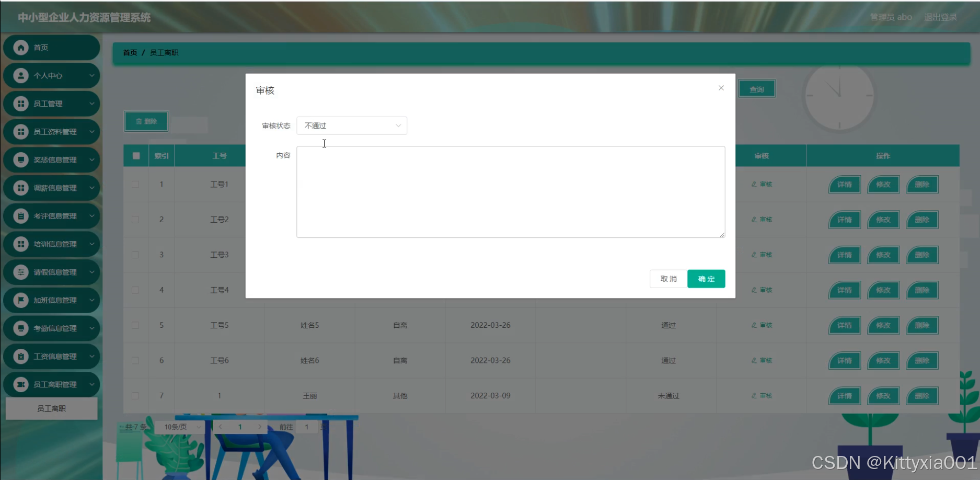Image resolution: width=980 pixels, height=480 pixels.
Task: Expand the 奖惩信息管理 menu chevron
Action: 92,160
